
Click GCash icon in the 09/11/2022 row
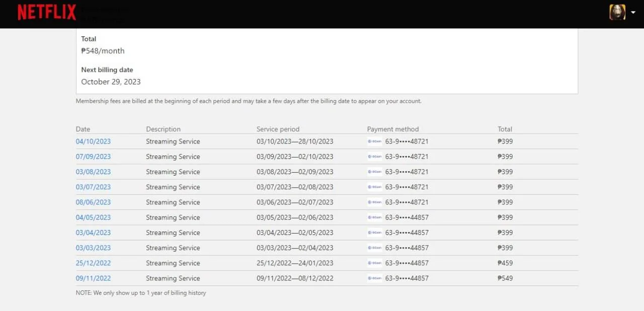click(375, 278)
